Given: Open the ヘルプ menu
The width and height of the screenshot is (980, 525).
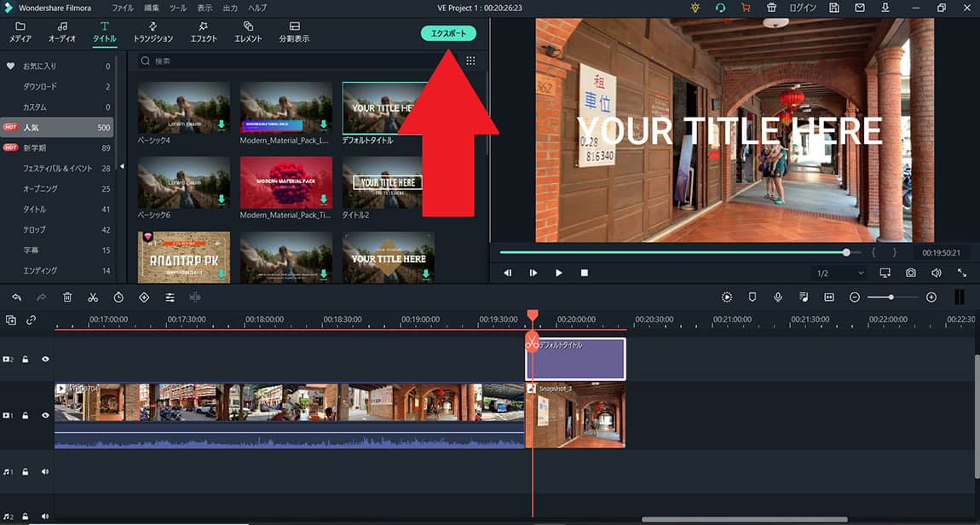Looking at the screenshot, I should [x=257, y=9].
